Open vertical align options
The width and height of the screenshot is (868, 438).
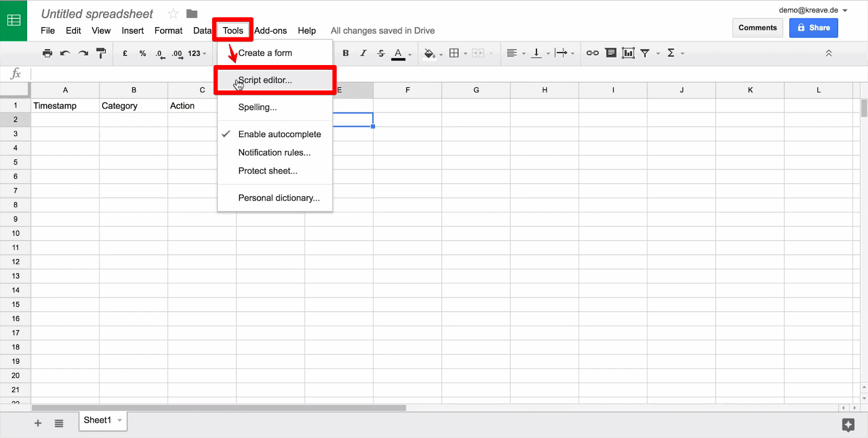pyautogui.click(x=537, y=53)
